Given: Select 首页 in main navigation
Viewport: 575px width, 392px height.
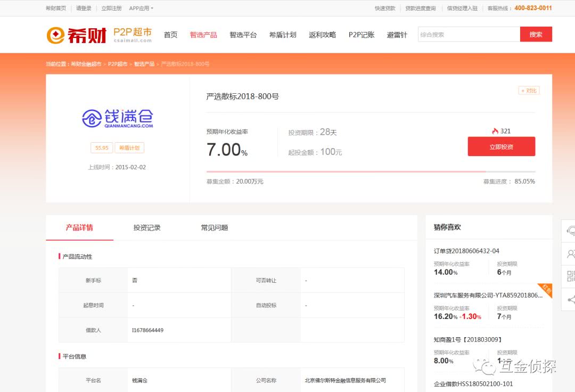Looking at the screenshot, I should pos(170,35).
